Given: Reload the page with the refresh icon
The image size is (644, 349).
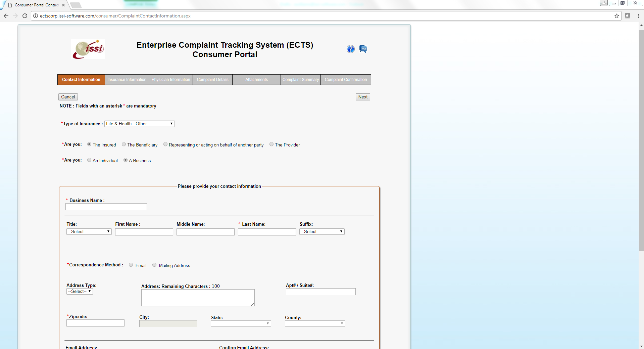Looking at the screenshot, I should [x=25, y=16].
